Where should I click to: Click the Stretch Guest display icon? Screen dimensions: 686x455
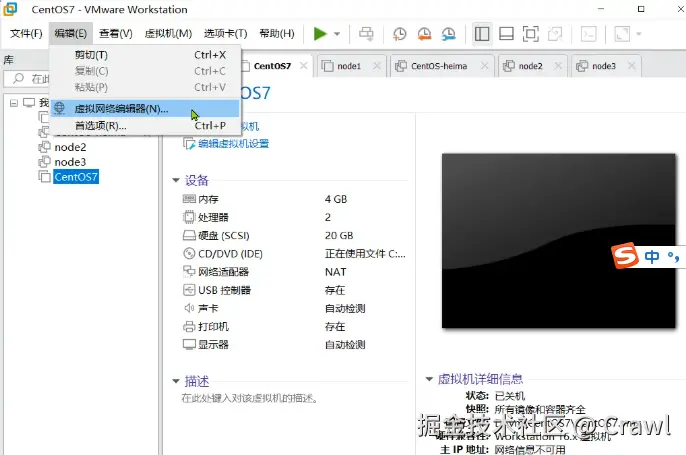pos(622,34)
